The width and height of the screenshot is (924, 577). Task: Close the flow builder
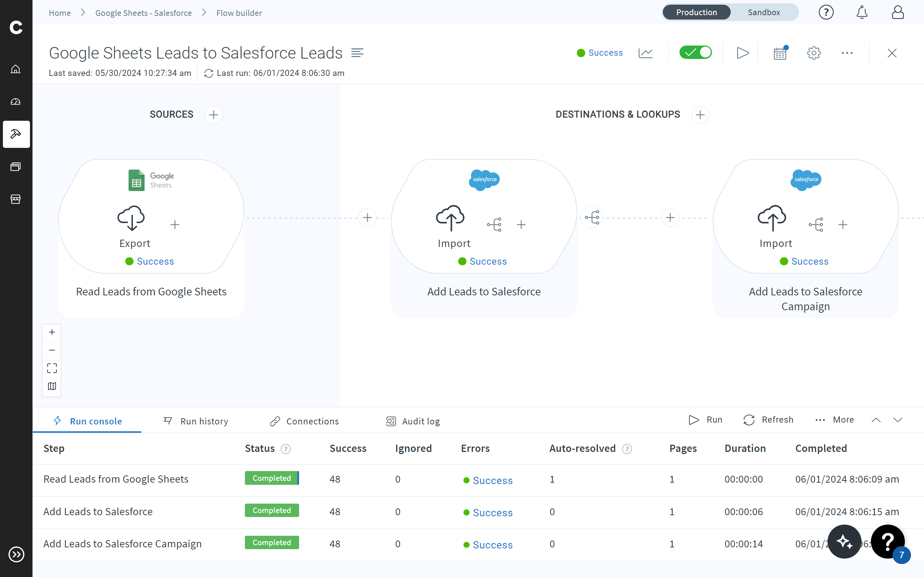pyautogui.click(x=892, y=53)
